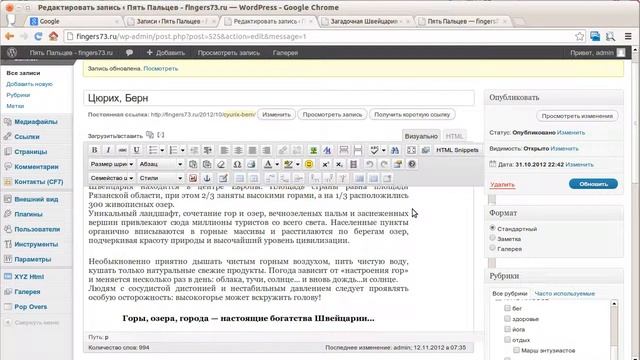Remove formatting with eraser icon
Image resolution: width=640 pixels, height=360 pixels.
[x=221, y=164]
